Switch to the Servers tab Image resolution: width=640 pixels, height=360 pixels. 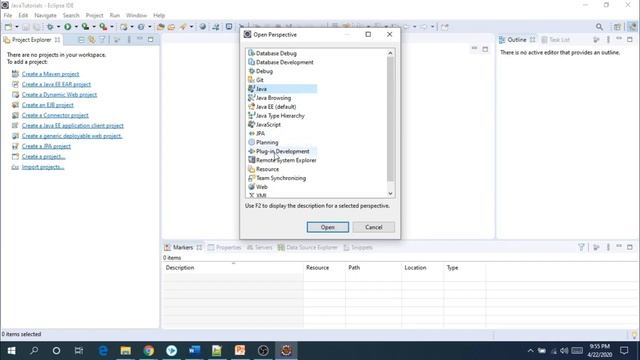tap(260, 247)
